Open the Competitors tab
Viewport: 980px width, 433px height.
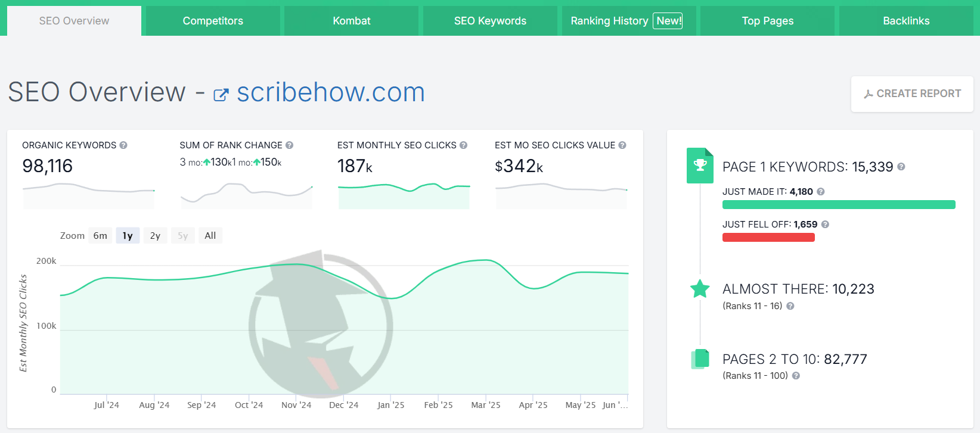[x=213, y=21]
